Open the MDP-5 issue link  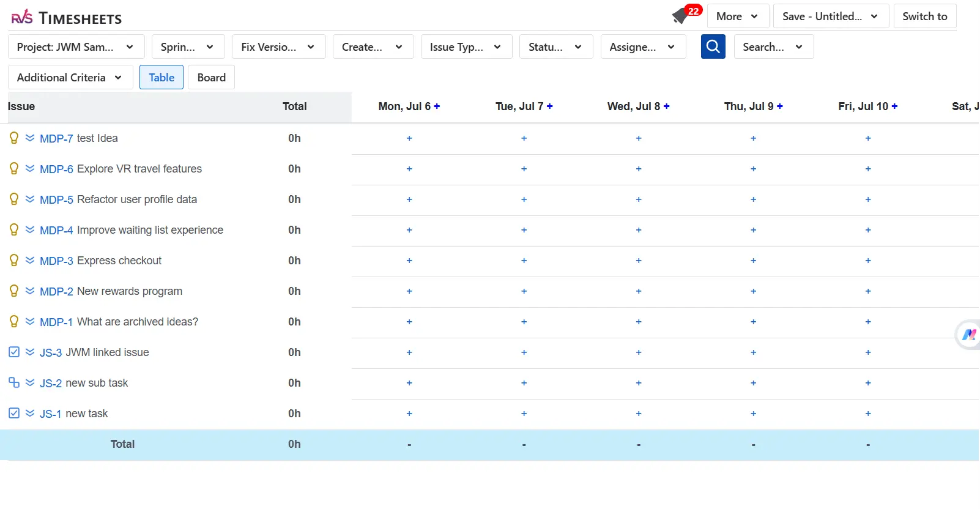[56, 200]
